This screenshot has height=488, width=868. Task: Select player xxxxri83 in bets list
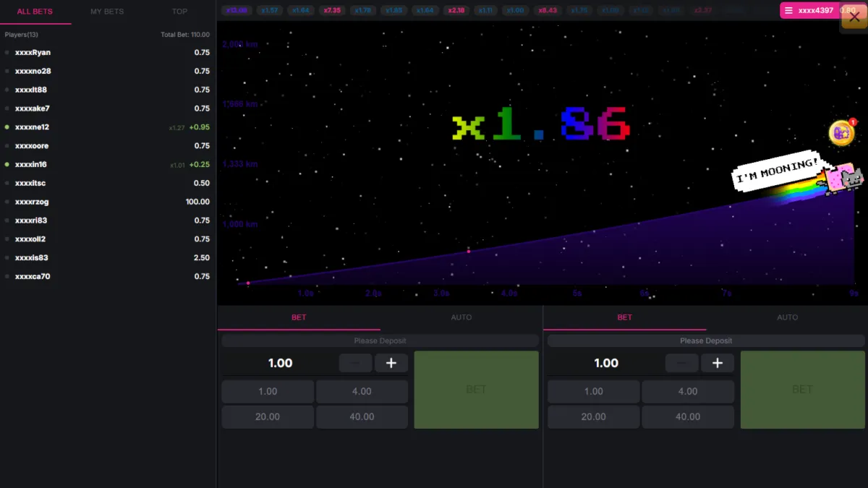[108, 221]
